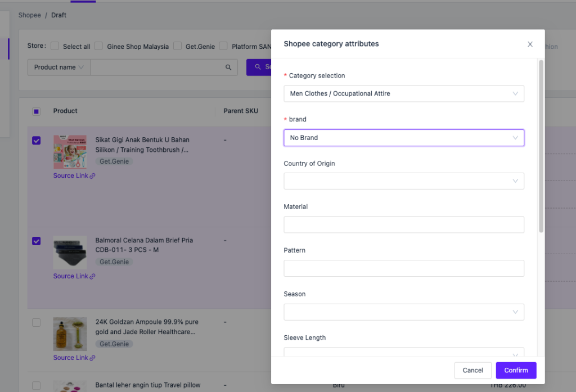Click the Balmoral Celana Dalam product title

click(x=144, y=245)
